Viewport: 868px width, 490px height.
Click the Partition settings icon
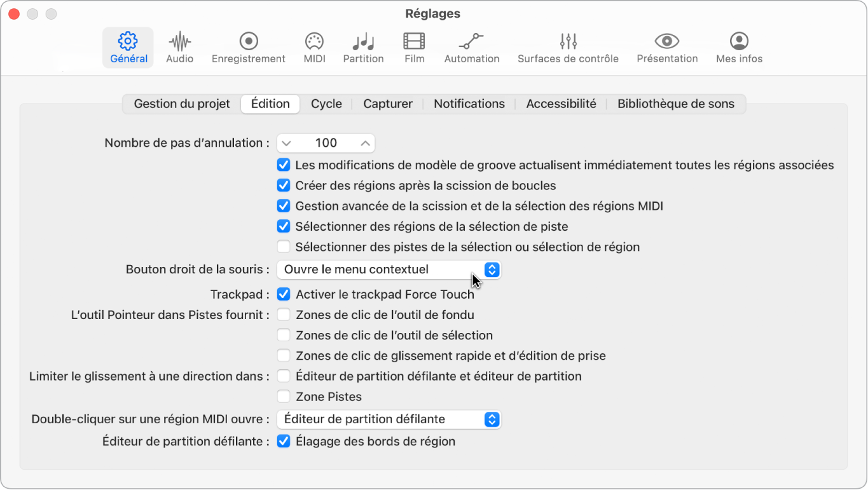point(363,46)
